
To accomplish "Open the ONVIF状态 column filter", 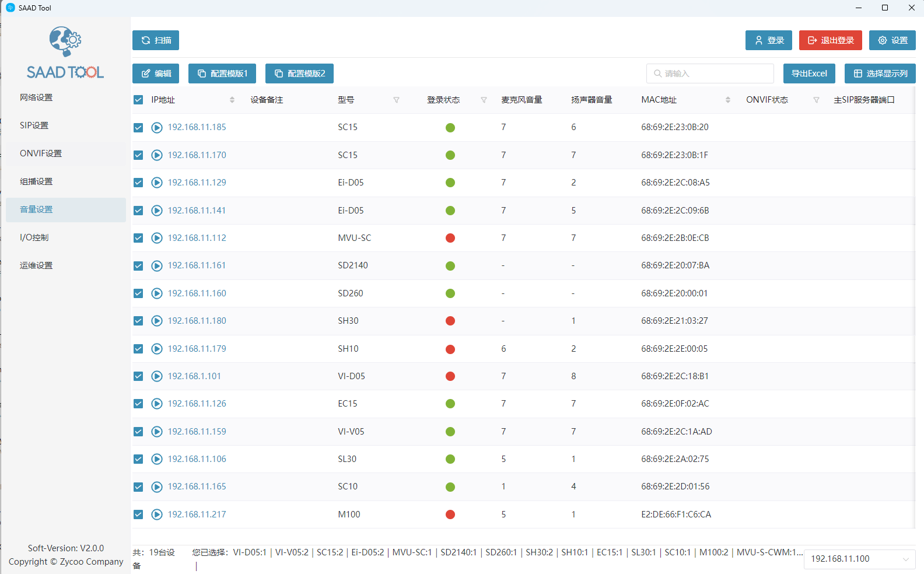I will pyautogui.click(x=816, y=100).
